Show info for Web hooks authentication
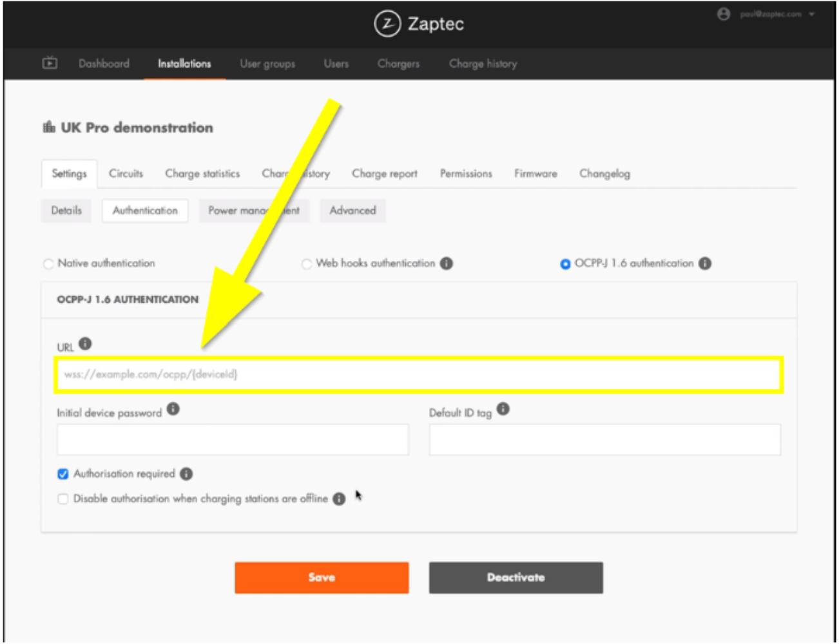The width and height of the screenshot is (839, 644). pos(447,263)
